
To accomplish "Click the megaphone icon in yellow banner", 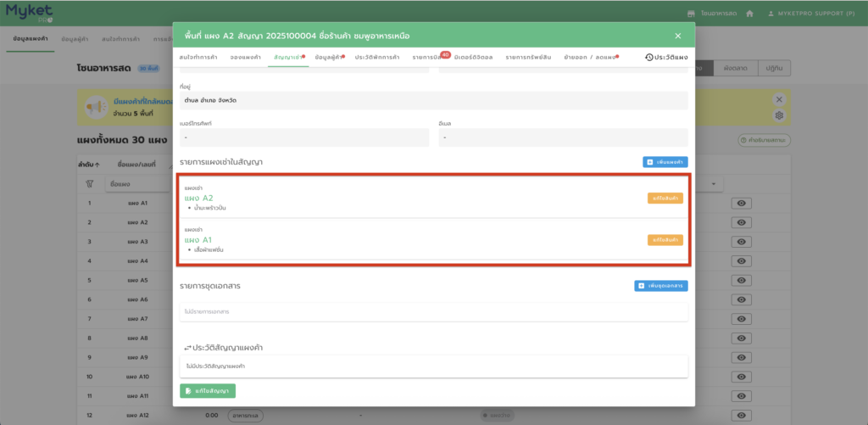I will (x=92, y=109).
